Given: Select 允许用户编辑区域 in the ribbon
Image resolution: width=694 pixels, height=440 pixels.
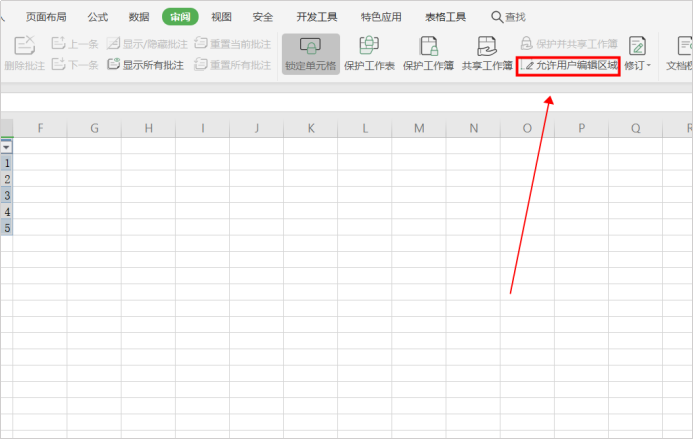Looking at the screenshot, I should tap(571, 66).
